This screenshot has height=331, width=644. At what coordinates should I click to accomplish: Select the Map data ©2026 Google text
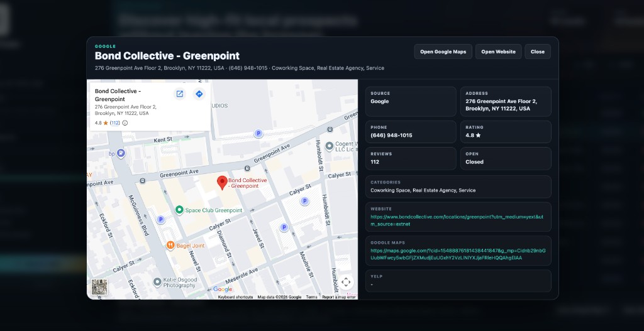click(279, 297)
